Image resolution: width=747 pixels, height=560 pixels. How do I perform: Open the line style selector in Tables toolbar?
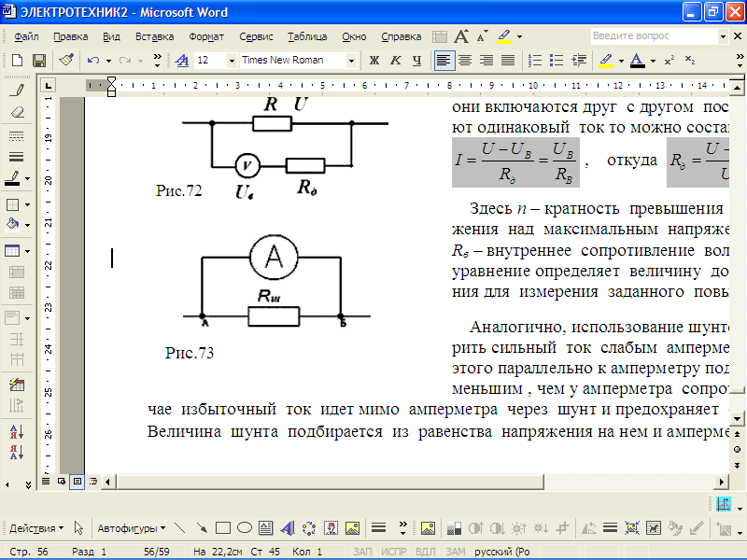coord(16,136)
